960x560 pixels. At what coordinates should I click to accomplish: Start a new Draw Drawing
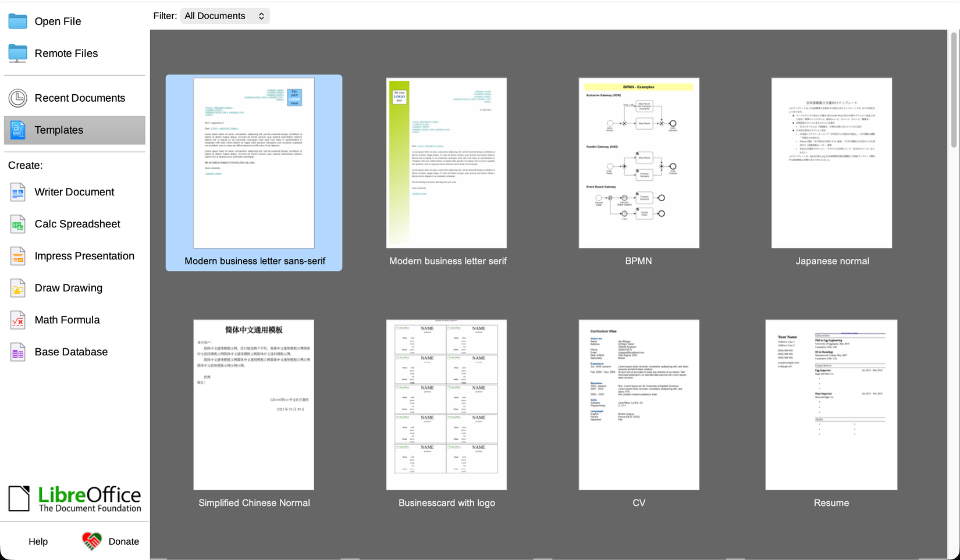point(17,288)
